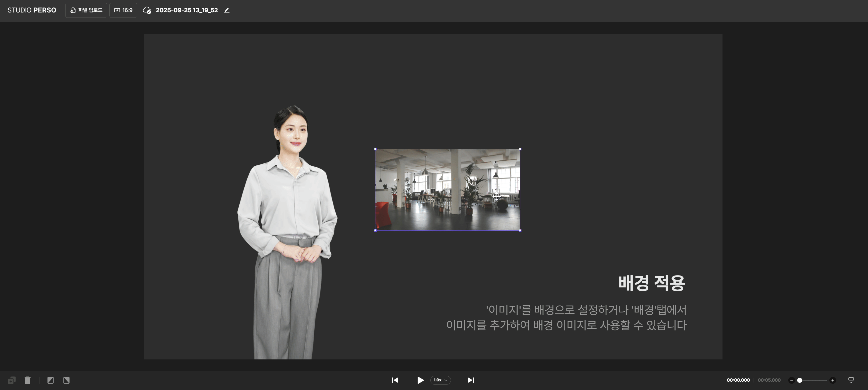This screenshot has height=390, width=868.
Task: Skip to the next scene
Action: (x=471, y=380)
